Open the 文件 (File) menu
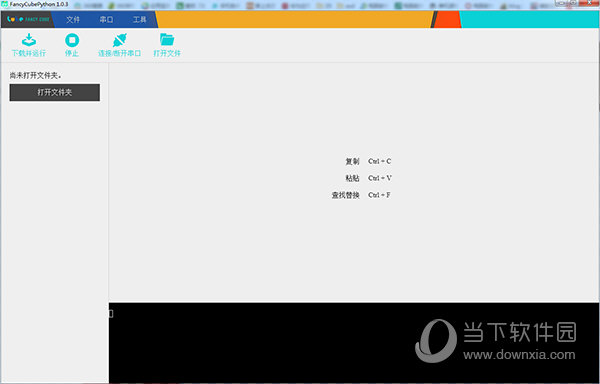 (73, 20)
